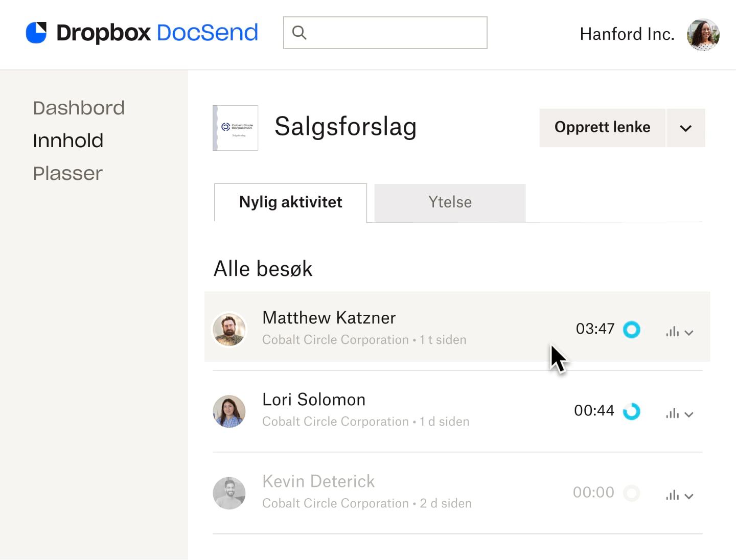Click the 03:47 view time
This screenshot has width=736, height=560.
coord(595,329)
